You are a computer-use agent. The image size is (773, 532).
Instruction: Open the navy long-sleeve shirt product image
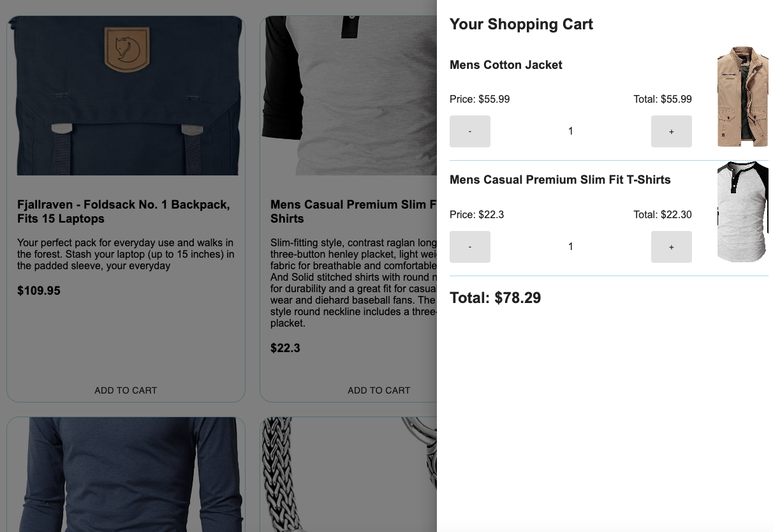125,475
